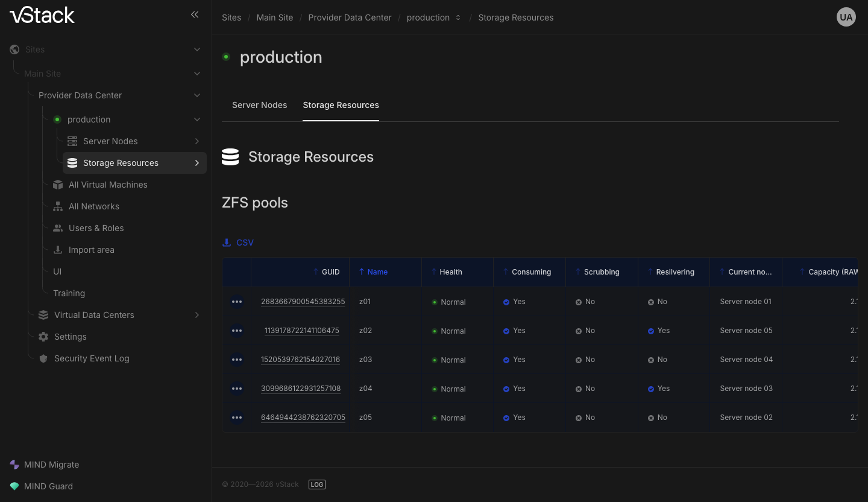Image resolution: width=868 pixels, height=502 pixels.
Task: Click Server Nodes rack icon in sidebar
Action: pos(72,141)
